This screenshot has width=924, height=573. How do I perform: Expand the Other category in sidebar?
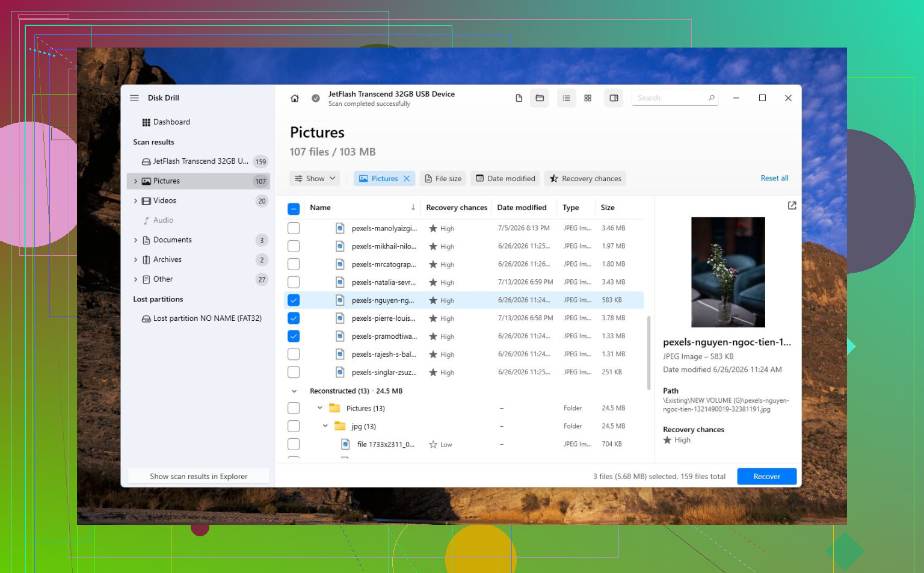click(135, 279)
